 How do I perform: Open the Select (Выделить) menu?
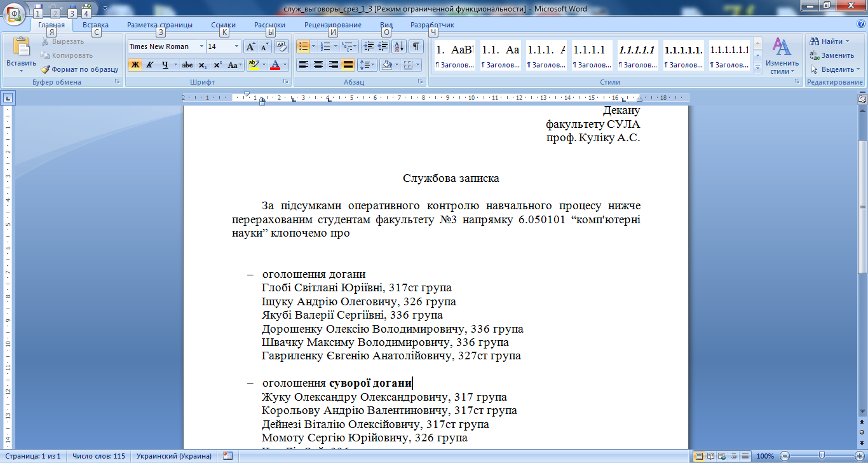tap(834, 69)
